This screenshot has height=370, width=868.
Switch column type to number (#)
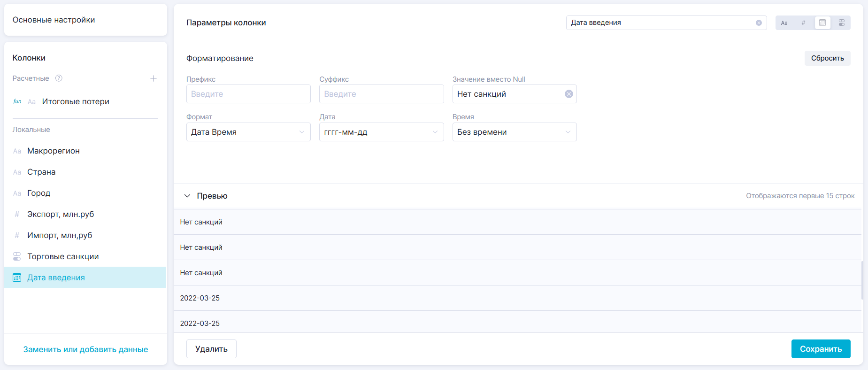[803, 23]
